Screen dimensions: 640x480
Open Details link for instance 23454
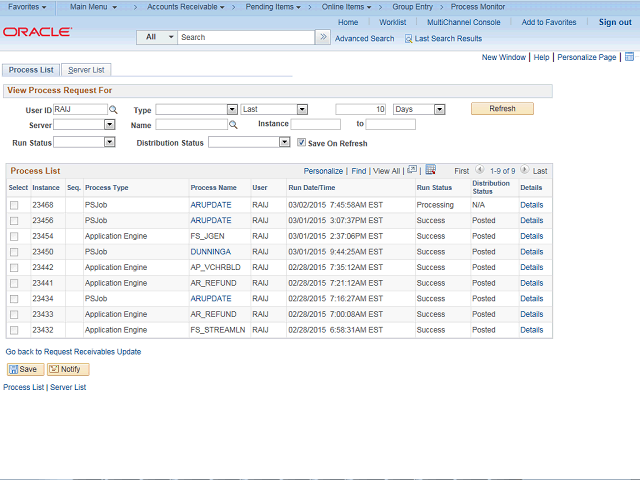531,236
